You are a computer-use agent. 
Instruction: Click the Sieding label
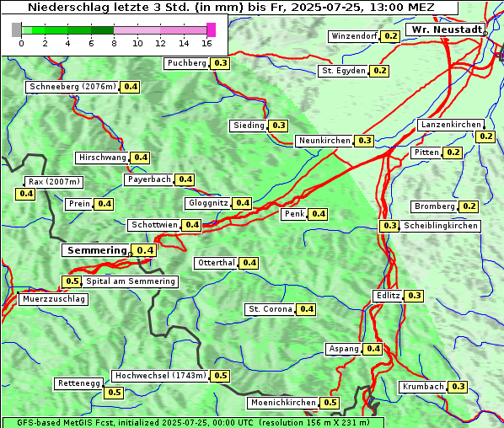249,126
